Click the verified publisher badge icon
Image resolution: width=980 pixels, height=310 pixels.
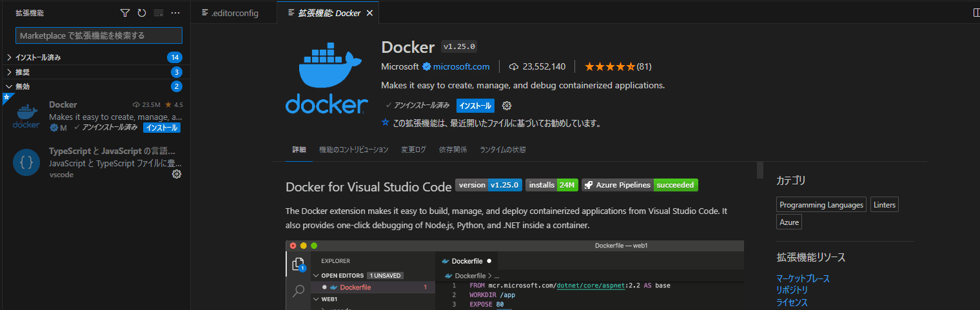coord(426,66)
